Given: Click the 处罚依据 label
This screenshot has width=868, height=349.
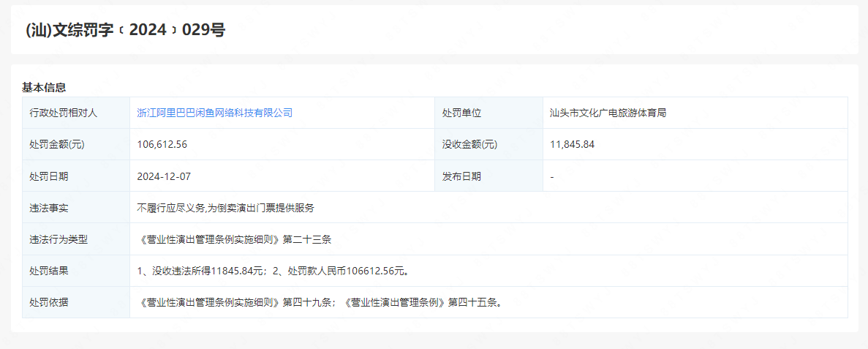Looking at the screenshot, I should [49, 303].
